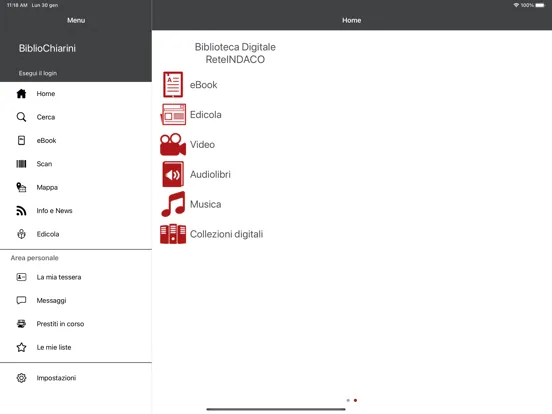
Task: Select the eBook reader icon in sidebar
Action: click(x=21, y=140)
